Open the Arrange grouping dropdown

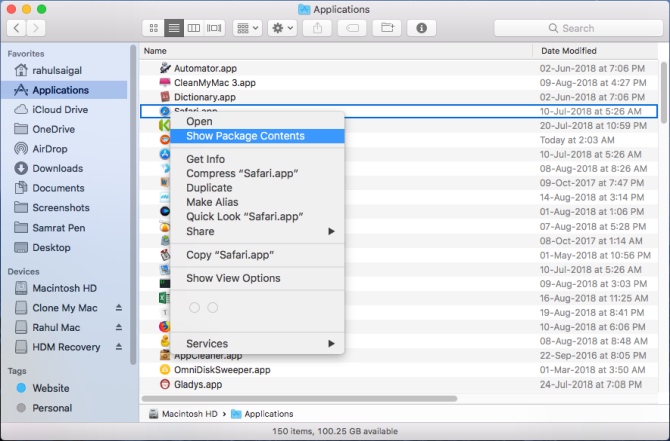[x=247, y=28]
